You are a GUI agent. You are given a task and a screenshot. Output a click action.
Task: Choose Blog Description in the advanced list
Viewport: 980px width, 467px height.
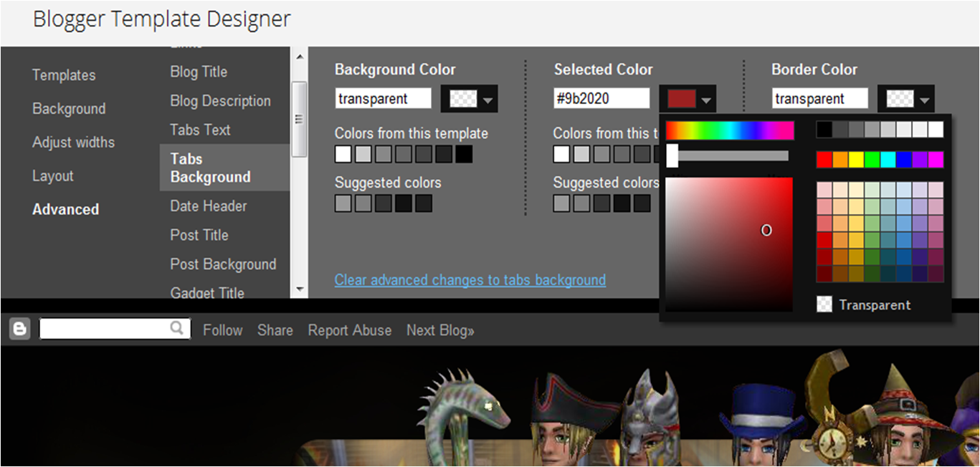tap(220, 101)
